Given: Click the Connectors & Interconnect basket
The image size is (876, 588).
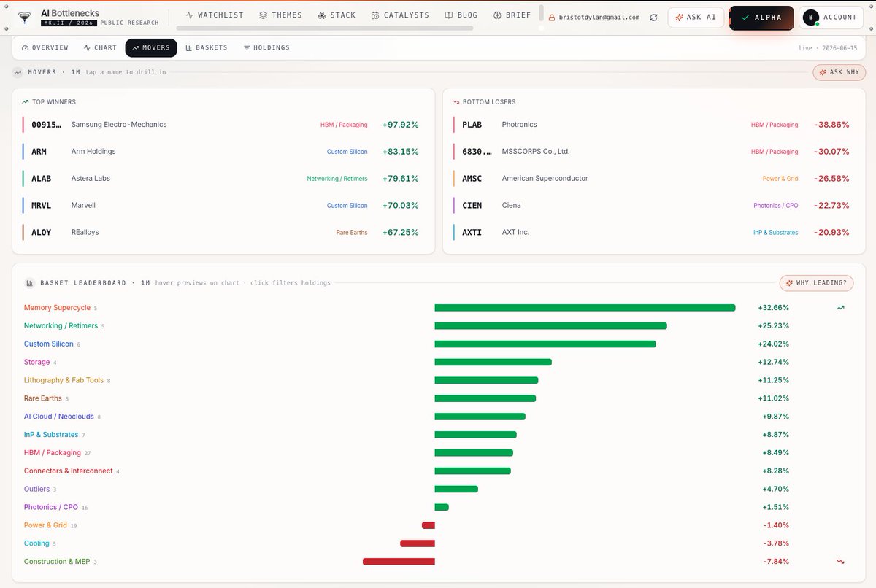Looking at the screenshot, I should click(69, 471).
